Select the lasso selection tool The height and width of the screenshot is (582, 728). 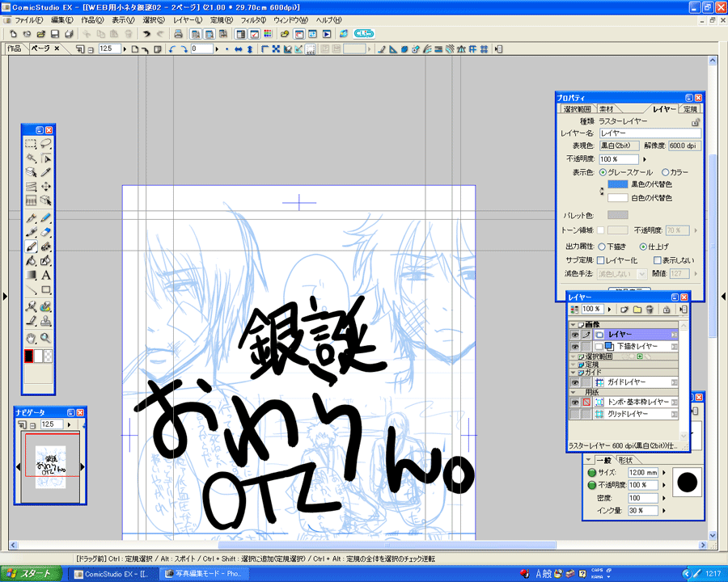(45, 143)
